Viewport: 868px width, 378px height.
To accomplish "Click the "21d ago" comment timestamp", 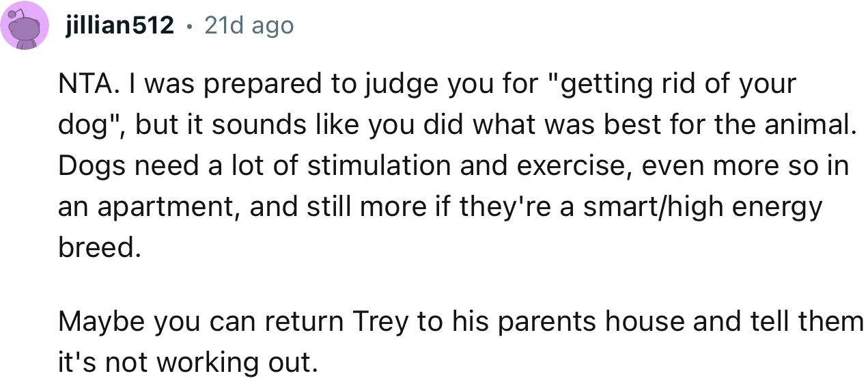I will click(x=249, y=26).
